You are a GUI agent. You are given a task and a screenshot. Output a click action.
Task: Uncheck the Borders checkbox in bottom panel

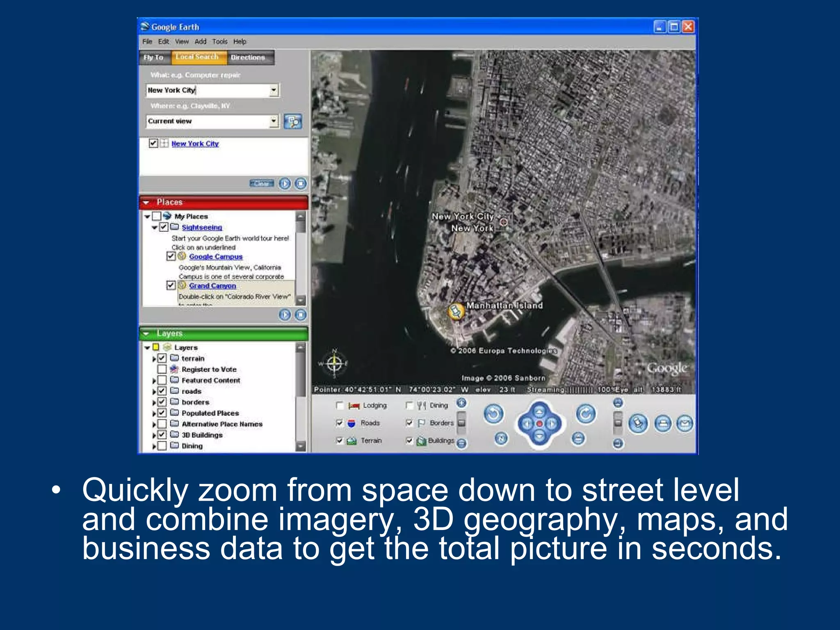pos(409,423)
